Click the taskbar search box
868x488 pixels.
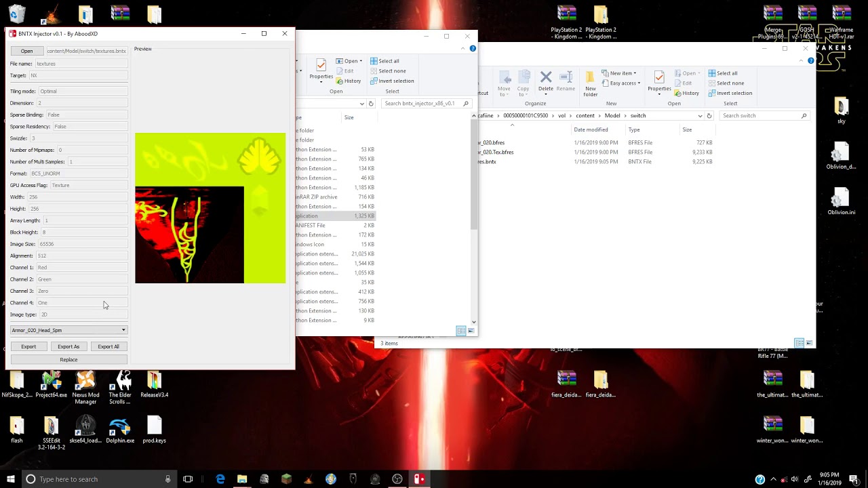tap(98, 479)
